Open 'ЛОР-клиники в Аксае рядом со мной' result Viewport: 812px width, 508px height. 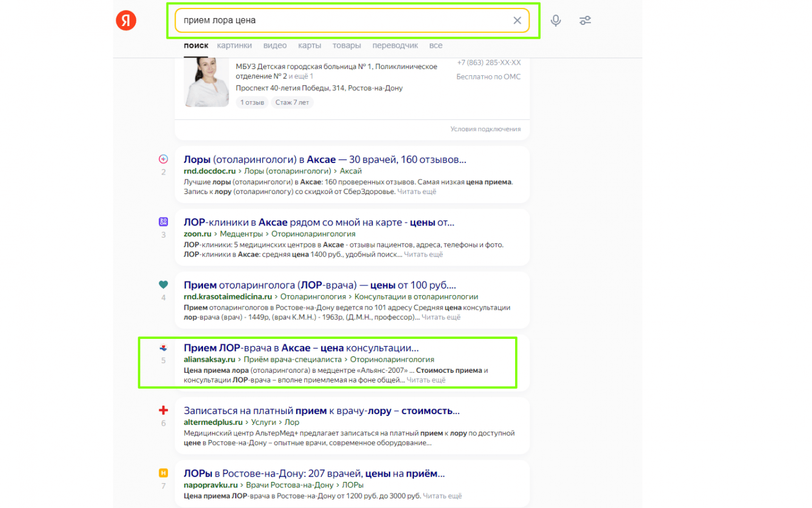[x=319, y=222]
